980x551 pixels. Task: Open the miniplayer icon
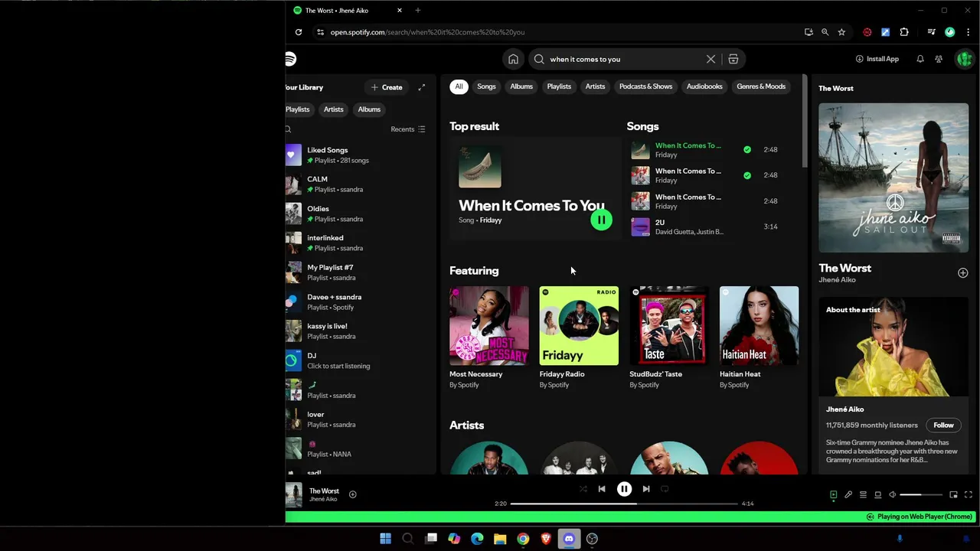point(953,494)
